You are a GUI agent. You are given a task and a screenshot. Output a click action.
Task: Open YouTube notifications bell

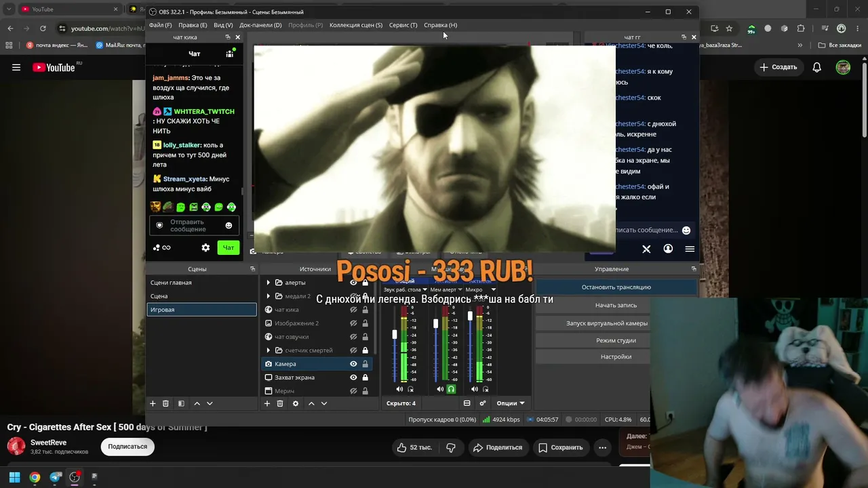[x=817, y=67]
